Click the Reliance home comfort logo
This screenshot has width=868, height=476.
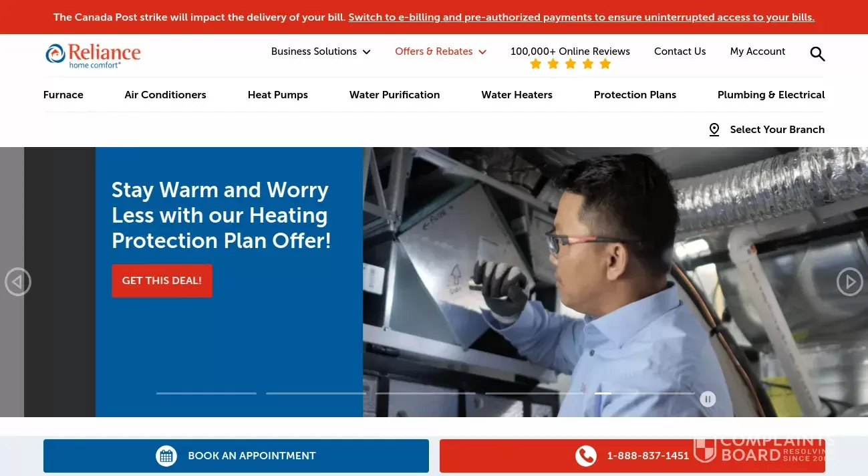93,55
